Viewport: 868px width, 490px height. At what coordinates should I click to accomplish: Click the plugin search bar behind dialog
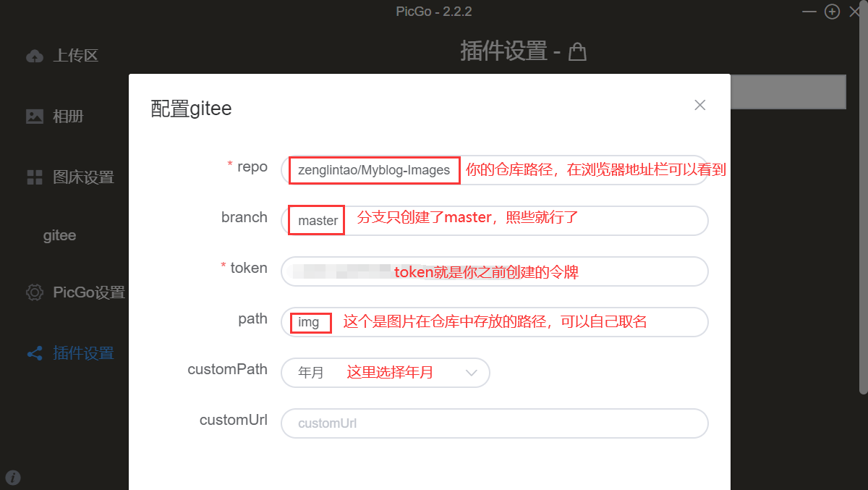788,92
